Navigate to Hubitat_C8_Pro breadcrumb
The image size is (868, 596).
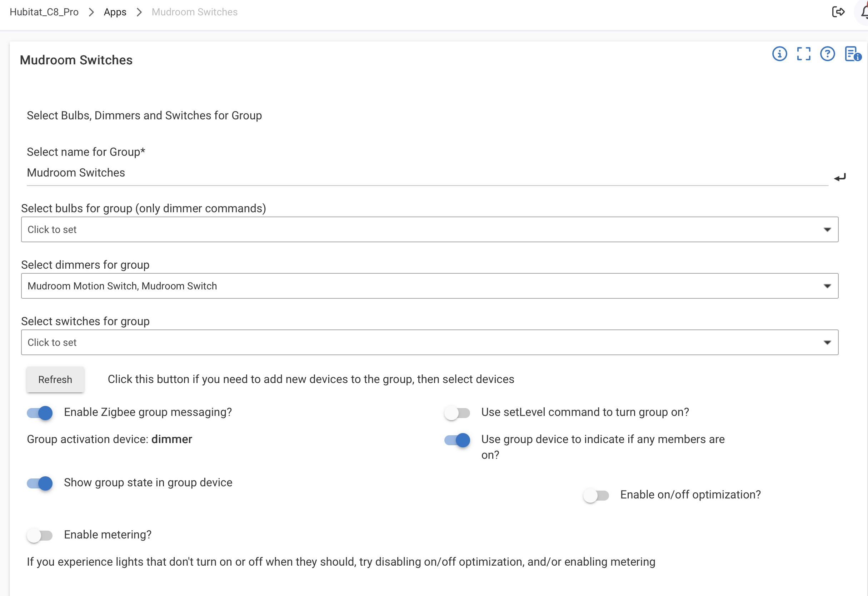[x=44, y=12]
